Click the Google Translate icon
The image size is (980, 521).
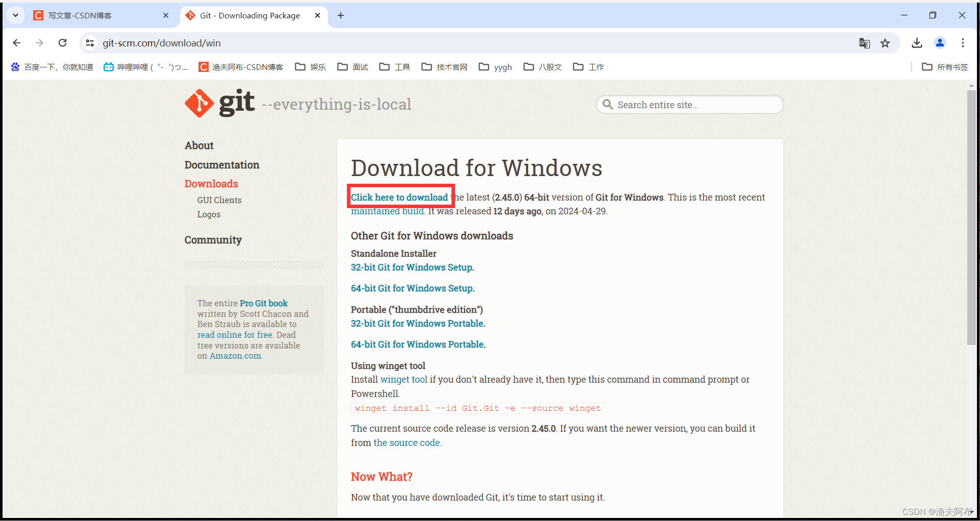tap(864, 43)
